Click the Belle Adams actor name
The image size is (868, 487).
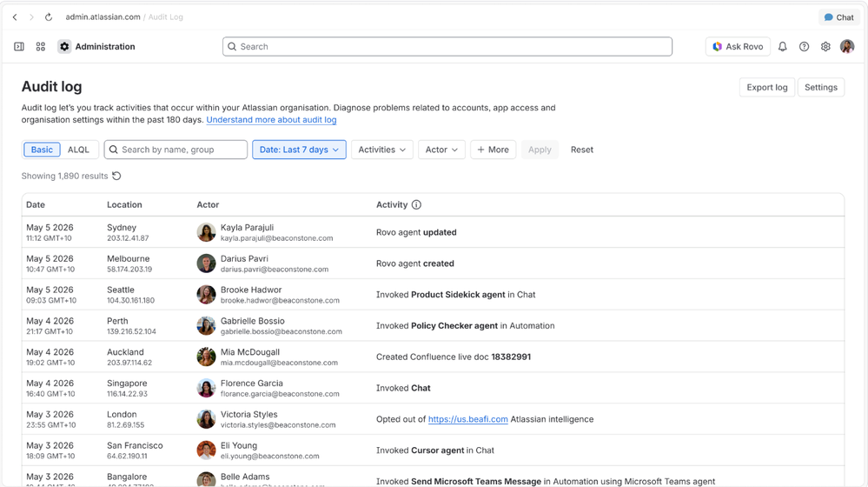point(245,477)
